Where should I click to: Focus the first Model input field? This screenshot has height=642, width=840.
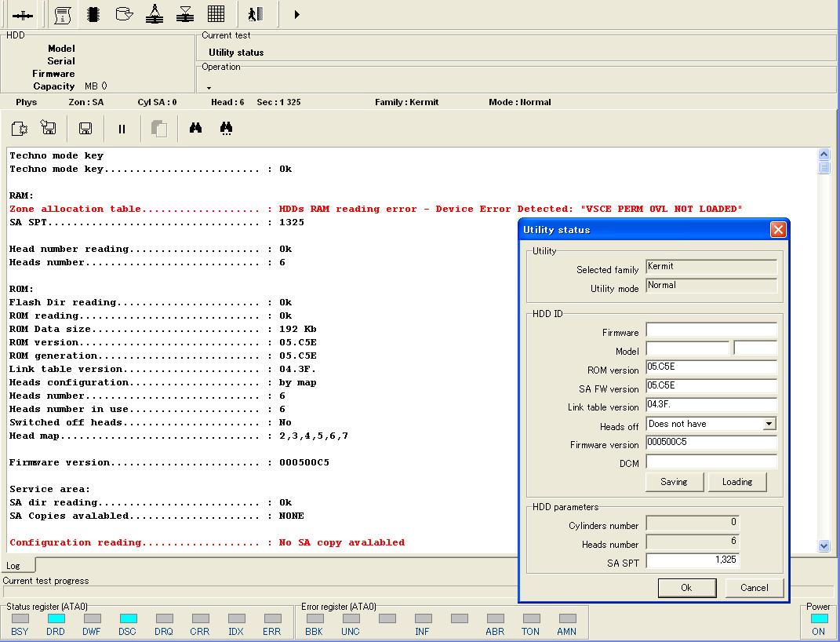click(687, 348)
